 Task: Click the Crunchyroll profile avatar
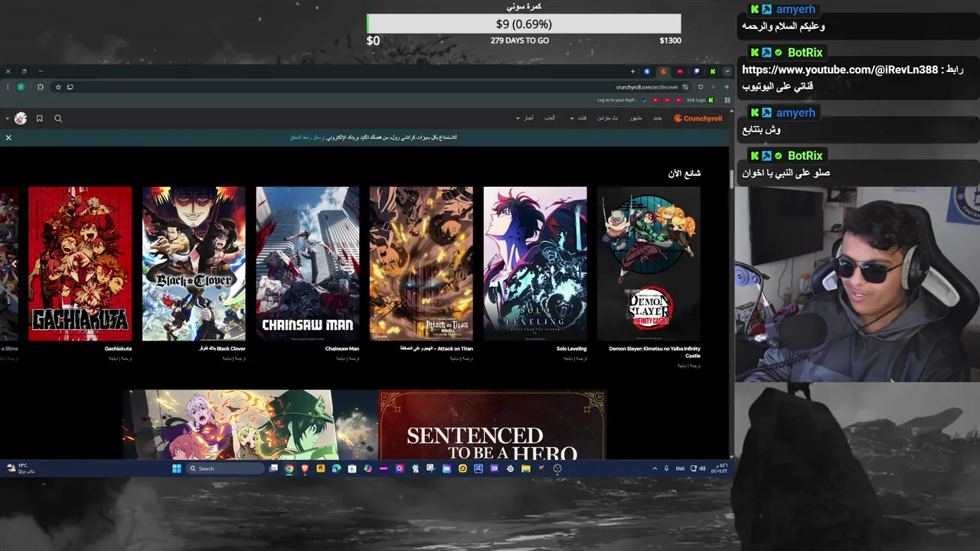click(x=21, y=119)
